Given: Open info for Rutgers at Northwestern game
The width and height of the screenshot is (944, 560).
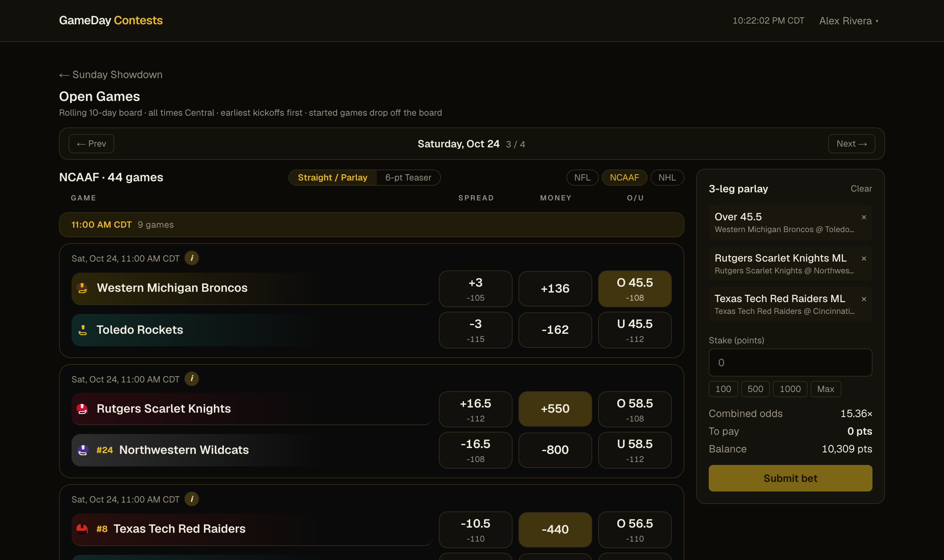Looking at the screenshot, I should point(192,378).
